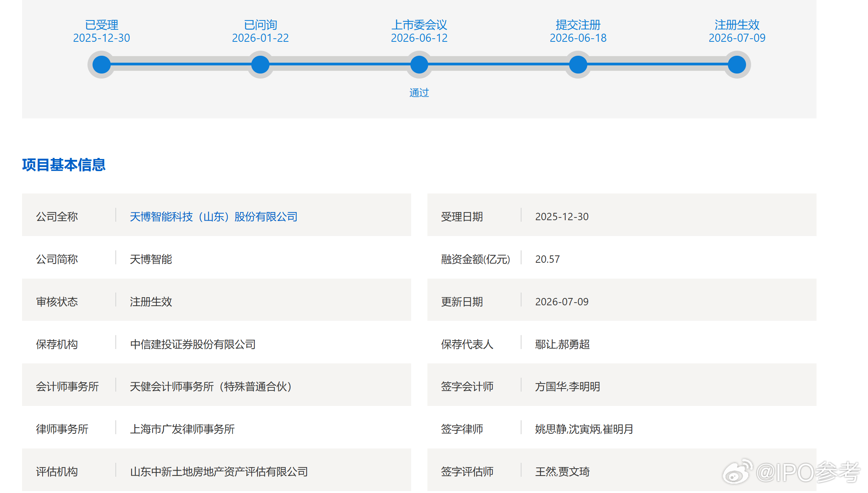Click the 律师事务所 field label
Screen dimensions: 868x493
(x=62, y=429)
